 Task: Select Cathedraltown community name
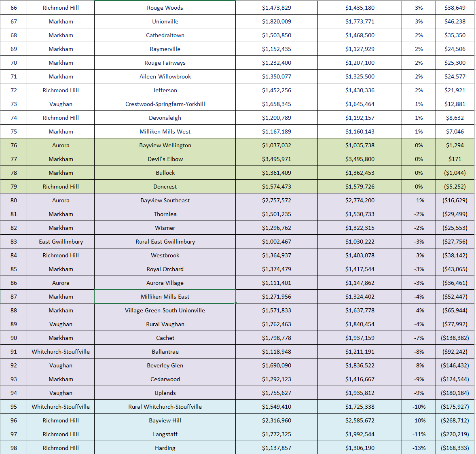tap(165, 35)
